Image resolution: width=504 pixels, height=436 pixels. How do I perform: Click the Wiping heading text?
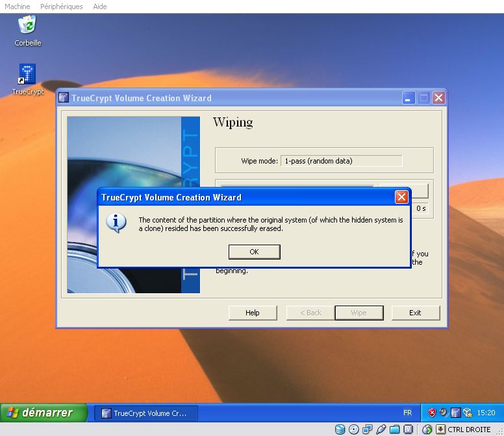233,123
